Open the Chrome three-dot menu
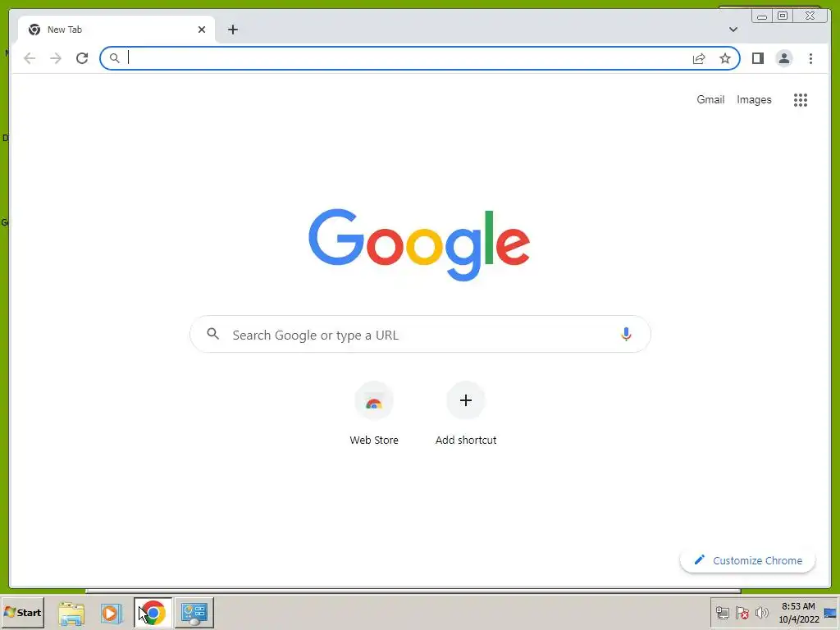This screenshot has height=630, width=840. pos(810,58)
